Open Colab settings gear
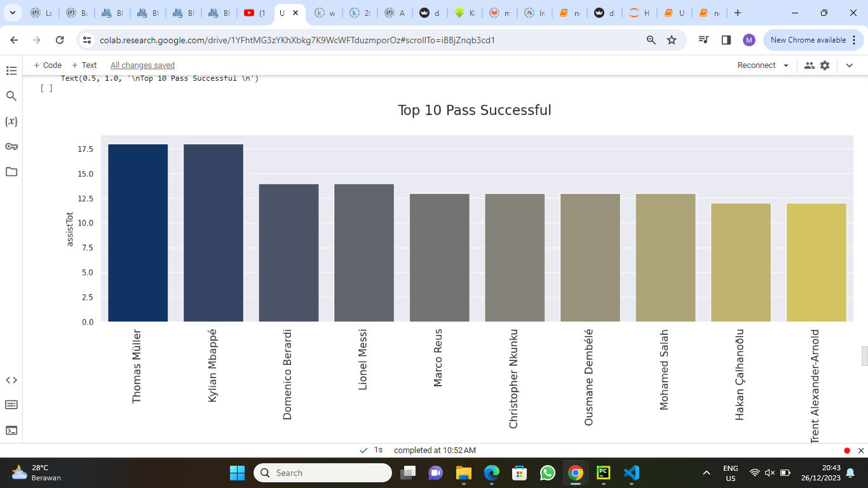 pos(825,65)
